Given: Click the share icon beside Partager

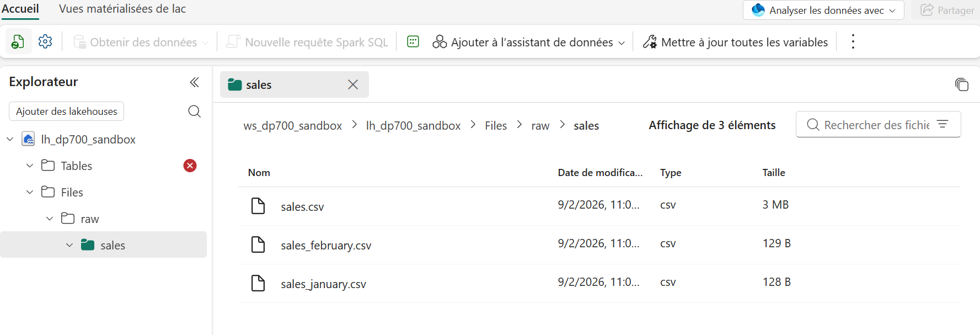Looking at the screenshot, I should tap(927, 10).
